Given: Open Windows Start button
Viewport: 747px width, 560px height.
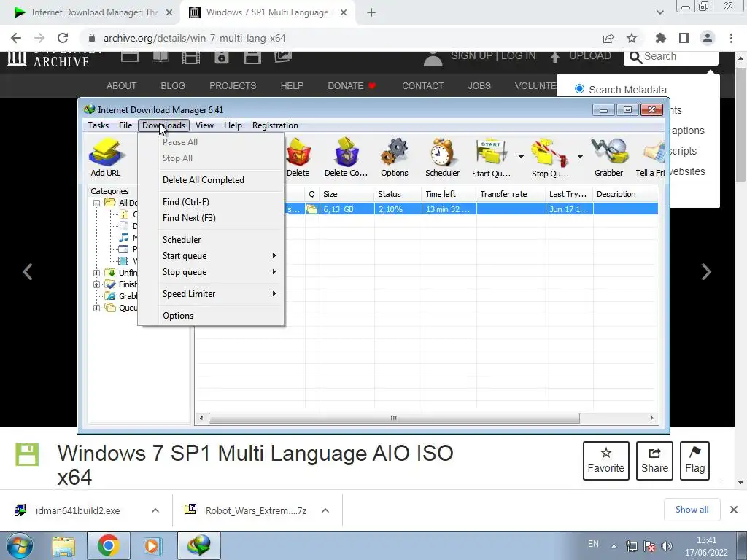Looking at the screenshot, I should point(19,545).
